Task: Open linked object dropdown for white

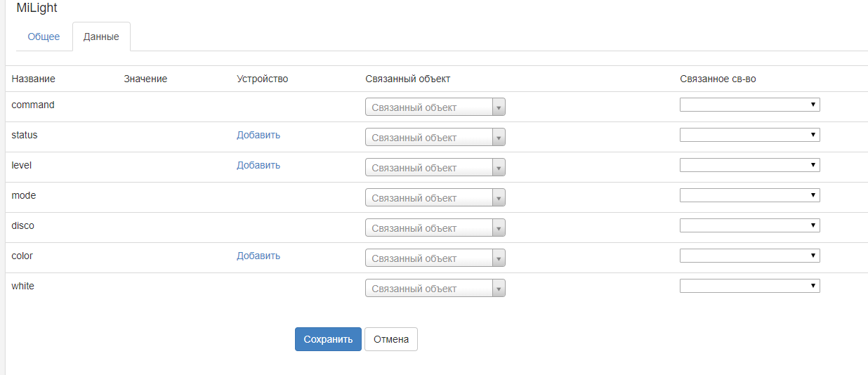Action: [x=435, y=289]
